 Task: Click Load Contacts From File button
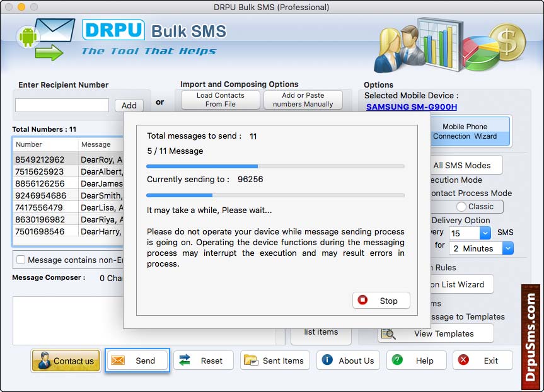point(220,100)
